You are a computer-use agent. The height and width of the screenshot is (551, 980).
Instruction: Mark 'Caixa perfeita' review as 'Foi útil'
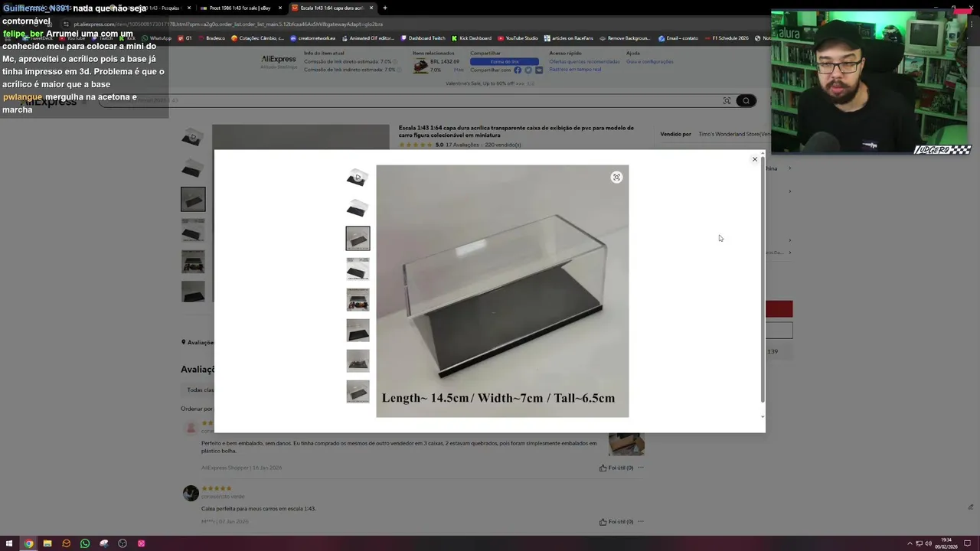(616, 522)
